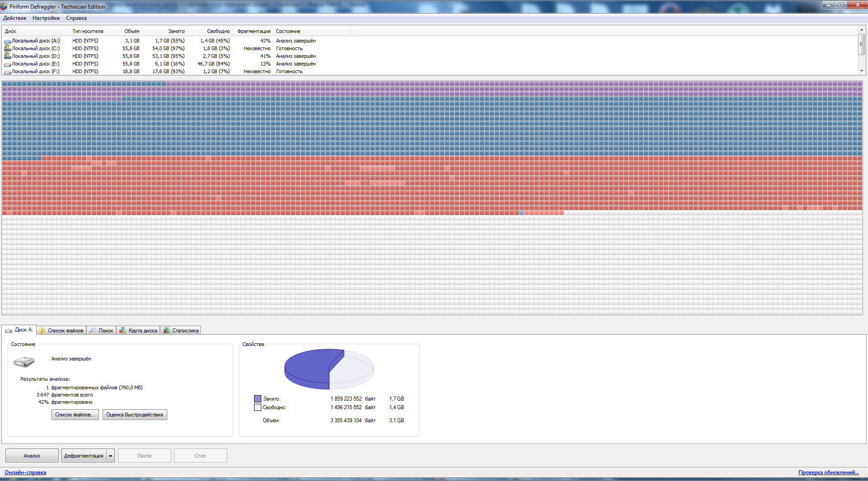
Task: Click the up arrow of drive list scrollbar
Action: pos(862,30)
